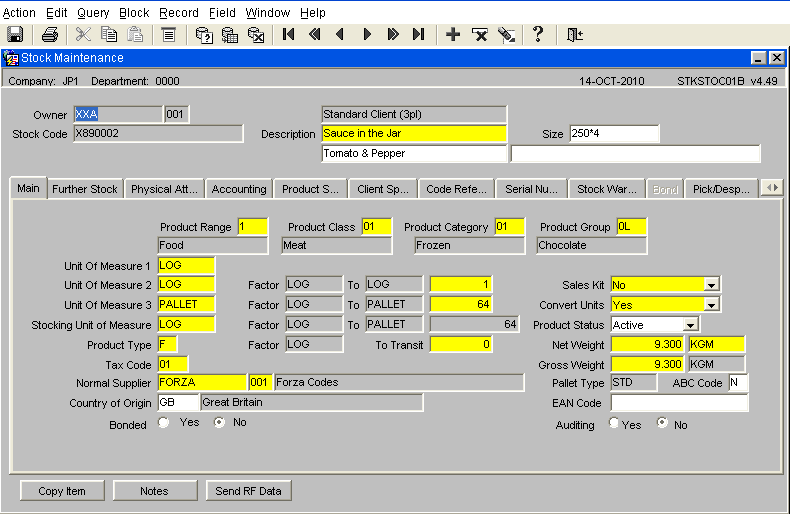Open the Field menu
Image resolution: width=790 pixels, height=514 pixels.
[x=222, y=13]
